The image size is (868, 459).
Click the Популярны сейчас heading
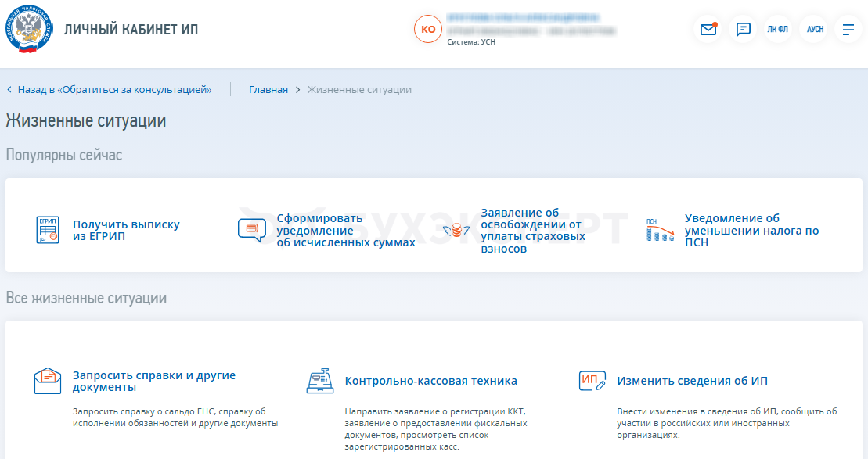[x=64, y=155]
